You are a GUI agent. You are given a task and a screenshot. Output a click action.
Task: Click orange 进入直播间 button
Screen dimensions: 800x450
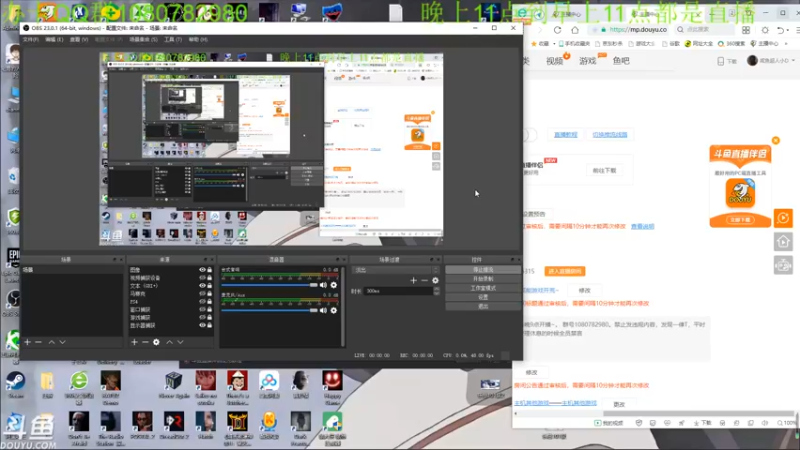[565, 271]
